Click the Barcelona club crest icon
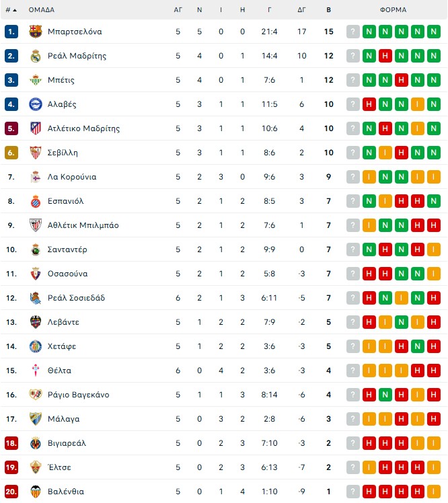This screenshot has width=448, height=503. tap(35, 32)
